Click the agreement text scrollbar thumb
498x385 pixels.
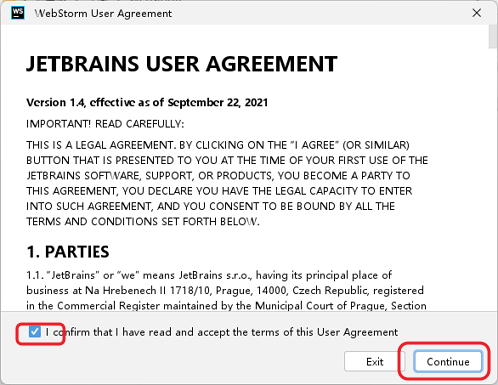tap(493, 37)
